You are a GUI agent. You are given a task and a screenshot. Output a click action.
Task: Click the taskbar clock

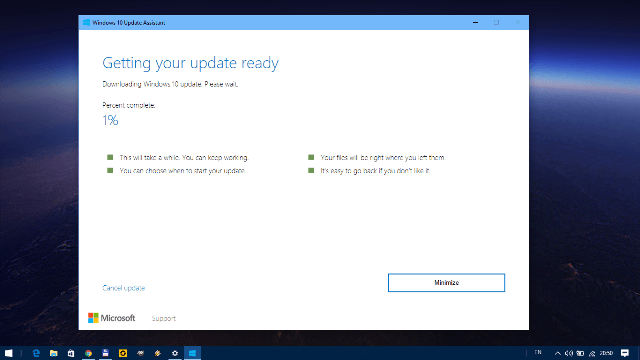[x=606, y=353]
